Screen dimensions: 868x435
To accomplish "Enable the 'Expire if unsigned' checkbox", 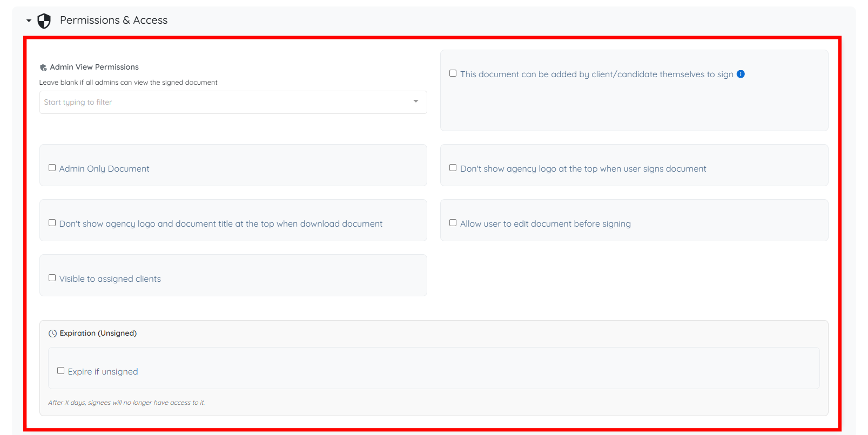I will [x=60, y=371].
